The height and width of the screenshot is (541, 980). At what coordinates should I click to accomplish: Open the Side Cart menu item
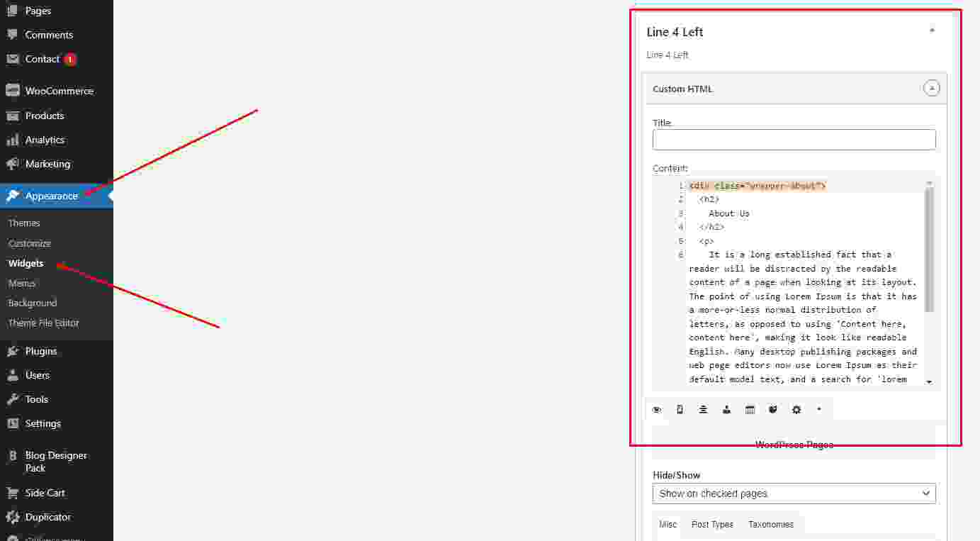click(x=45, y=493)
